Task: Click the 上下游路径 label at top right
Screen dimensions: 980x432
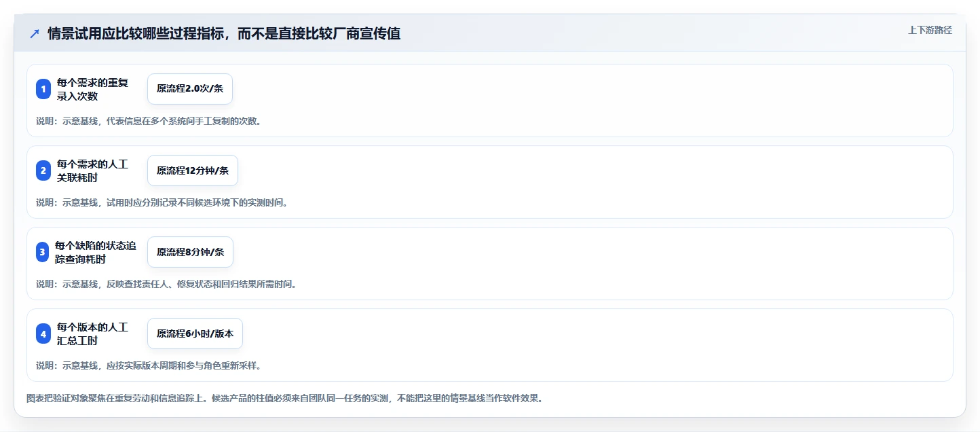Action: [930, 30]
